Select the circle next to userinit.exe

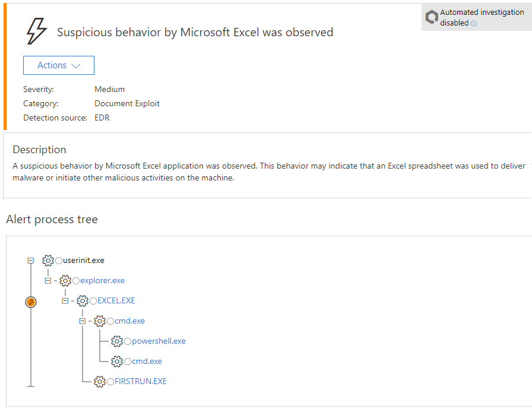point(59,261)
